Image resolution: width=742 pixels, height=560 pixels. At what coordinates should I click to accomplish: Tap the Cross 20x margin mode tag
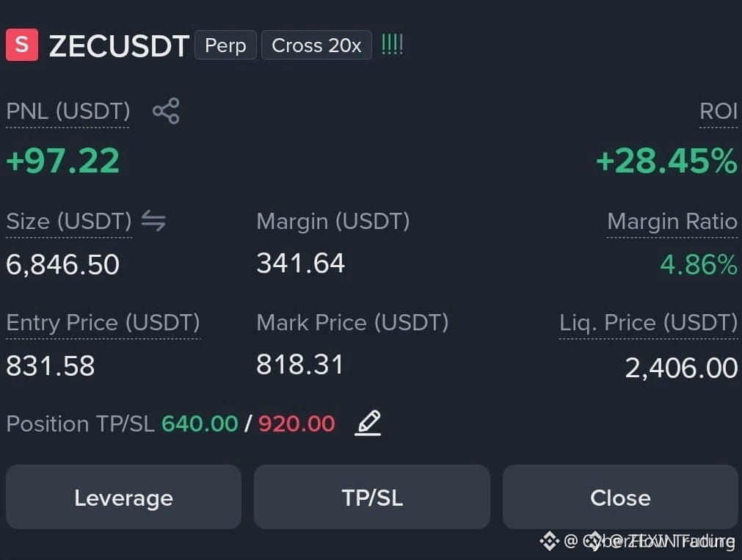[316, 46]
